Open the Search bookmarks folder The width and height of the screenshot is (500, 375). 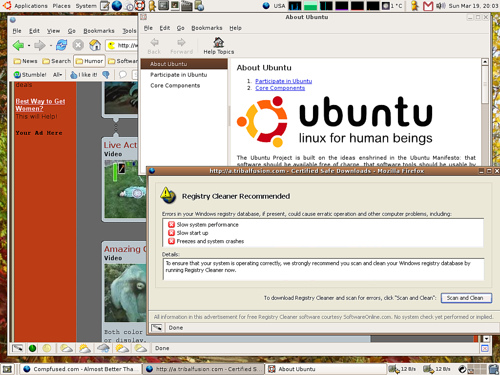tap(57, 61)
